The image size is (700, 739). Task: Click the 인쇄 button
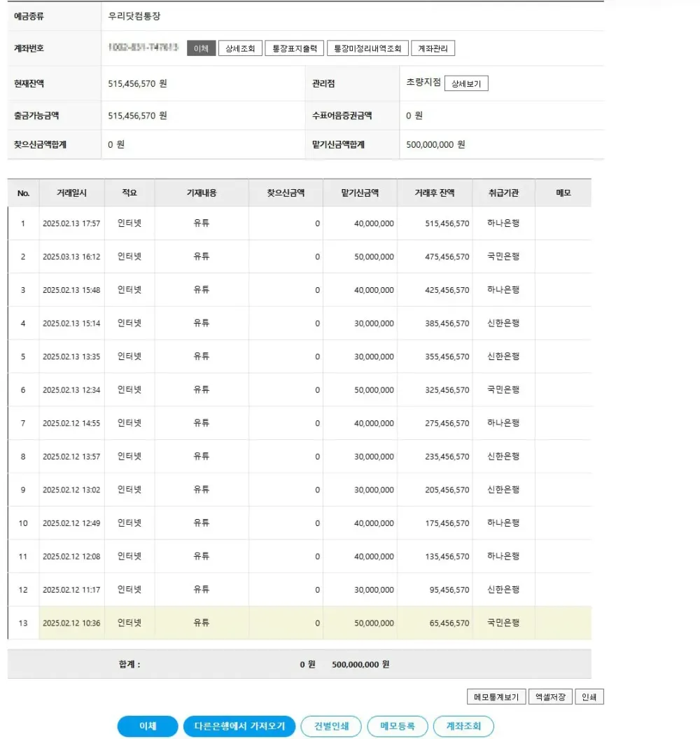589,697
